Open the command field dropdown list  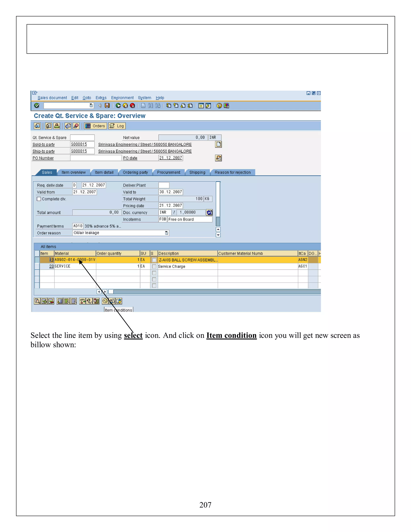click(91, 105)
